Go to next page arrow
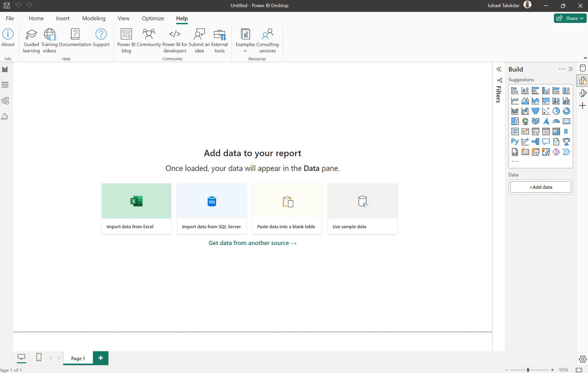Image resolution: width=588 pixels, height=373 pixels. tap(59, 358)
